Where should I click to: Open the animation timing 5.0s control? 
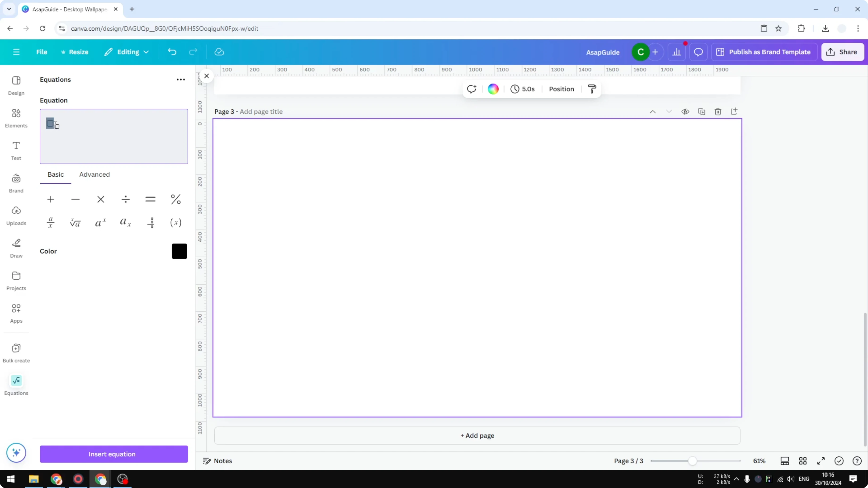tap(523, 89)
